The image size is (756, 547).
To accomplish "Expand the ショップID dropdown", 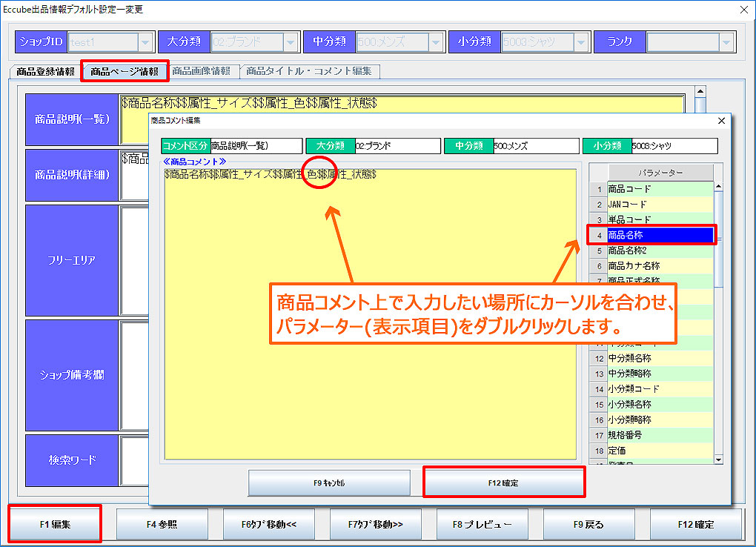I will coord(145,42).
